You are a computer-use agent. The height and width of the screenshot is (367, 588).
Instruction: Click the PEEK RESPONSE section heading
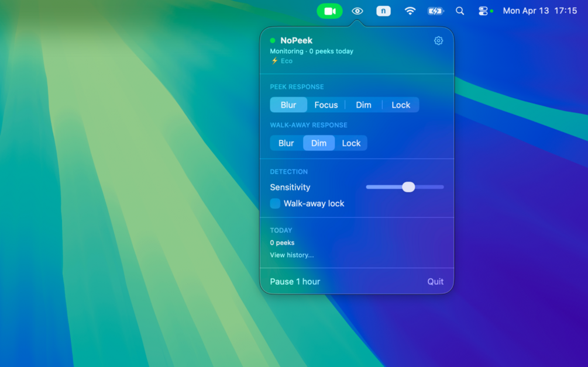(x=297, y=87)
